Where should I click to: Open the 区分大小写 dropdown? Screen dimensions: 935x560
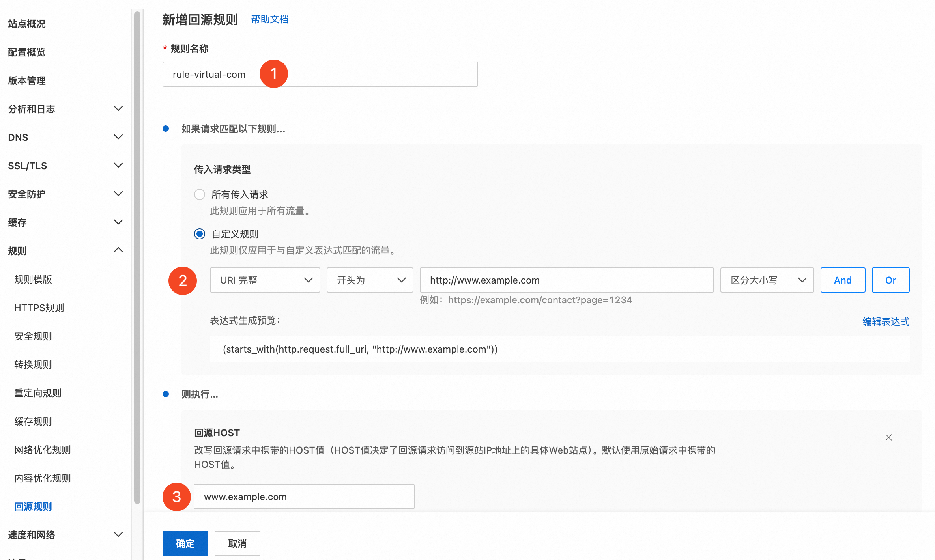767,280
